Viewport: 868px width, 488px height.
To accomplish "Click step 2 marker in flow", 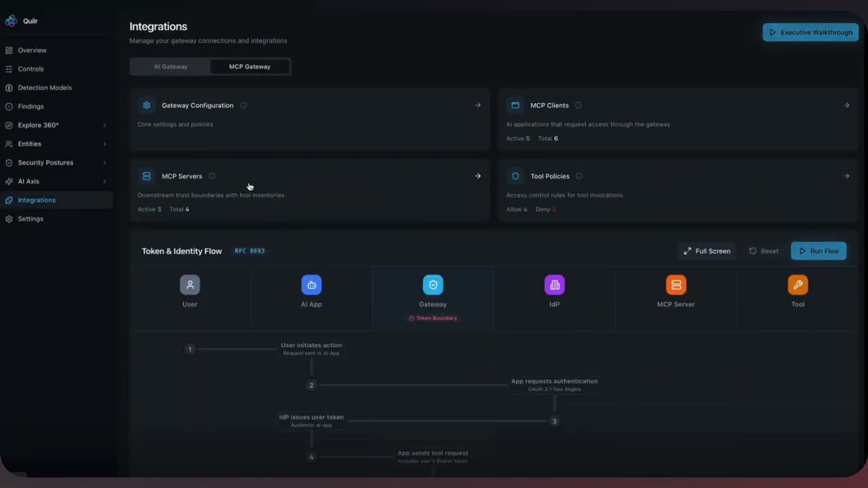I will (x=311, y=385).
